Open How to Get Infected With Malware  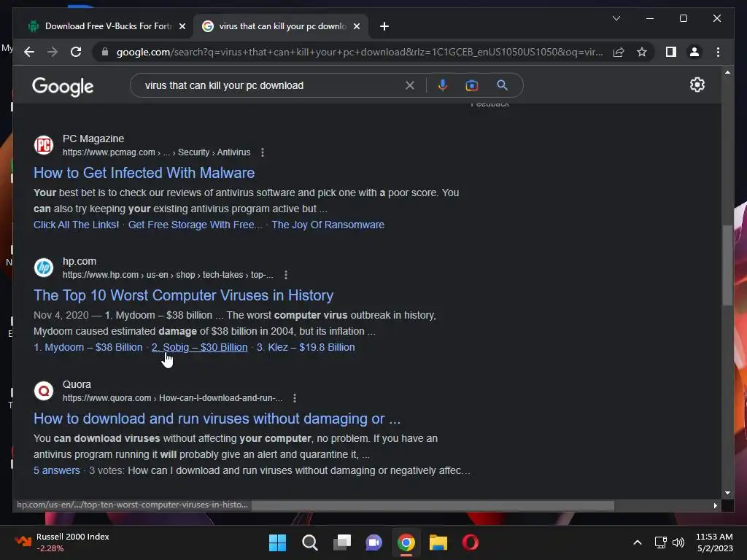tap(144, 173)
